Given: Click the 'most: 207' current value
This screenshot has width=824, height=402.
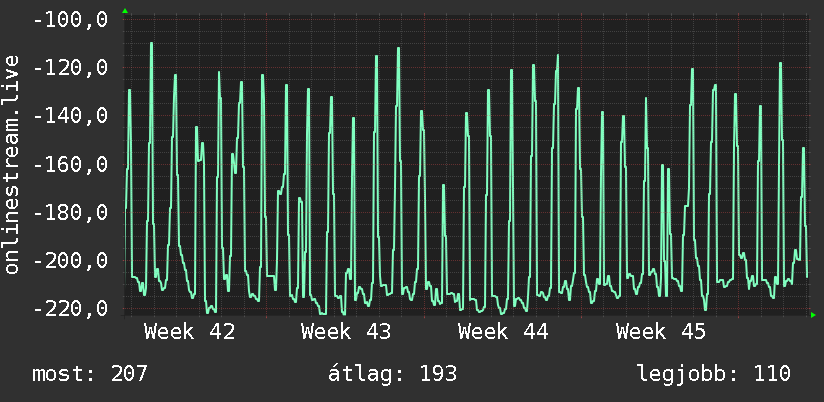Looking at the screenshot, I should pos(90,374).
